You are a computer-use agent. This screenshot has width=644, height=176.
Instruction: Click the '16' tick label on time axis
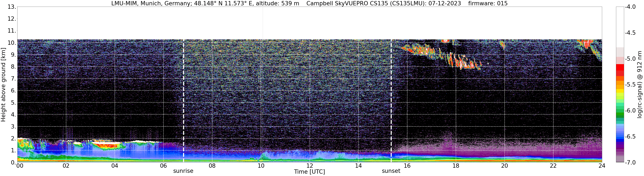pyautogui.click(x=407, y=166)
